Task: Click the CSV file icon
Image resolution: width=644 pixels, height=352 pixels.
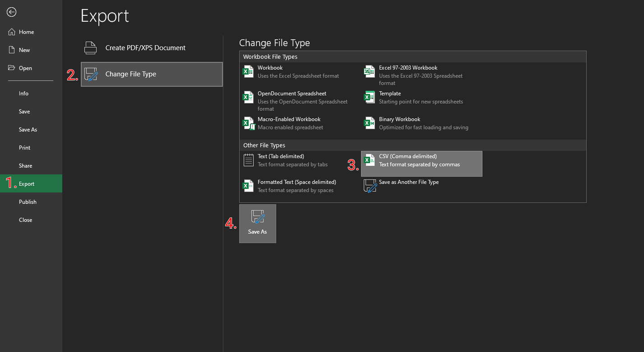Action: click(370, 160)
